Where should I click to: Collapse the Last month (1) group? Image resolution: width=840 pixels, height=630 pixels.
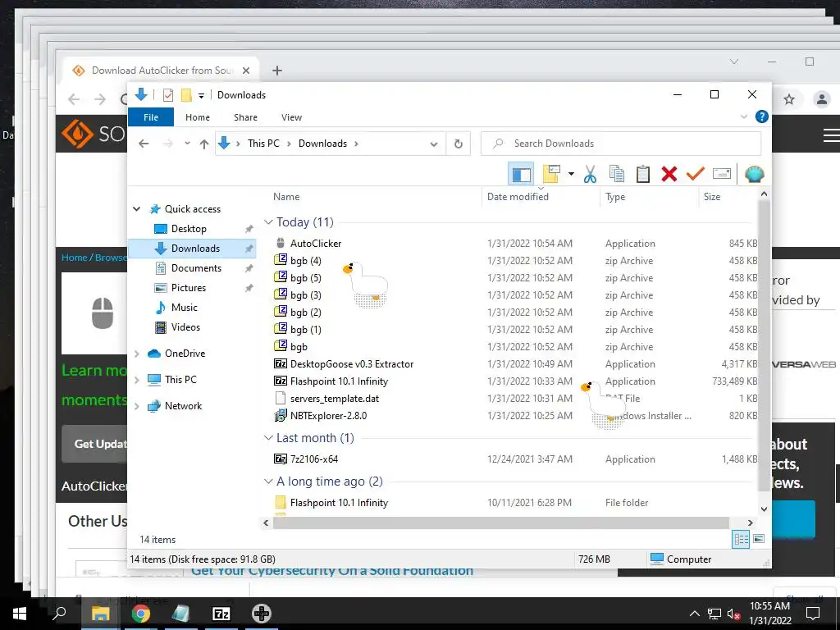(268, 438)
